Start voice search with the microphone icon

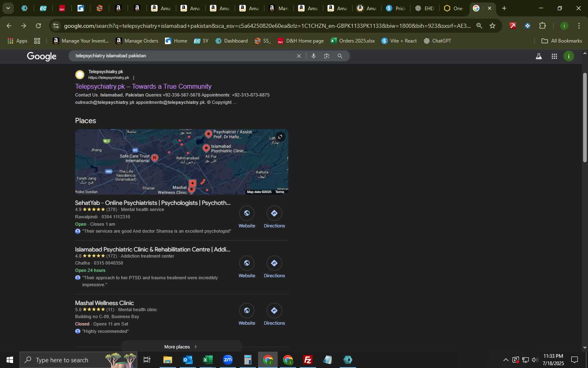click(314, 56)
